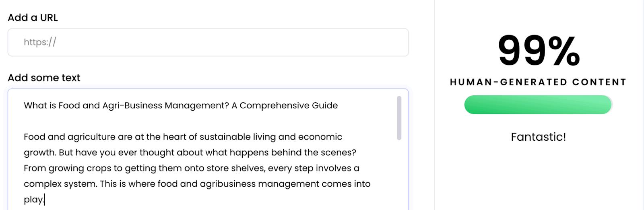Place cursor at "Food and agriculture" paragraph start

tap(24, 137)
